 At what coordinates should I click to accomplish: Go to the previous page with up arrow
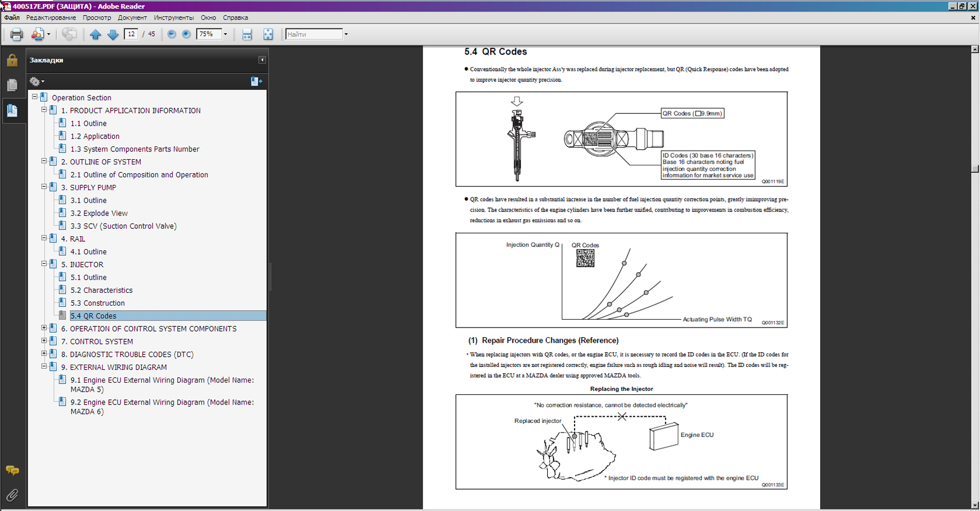(95, 35)
